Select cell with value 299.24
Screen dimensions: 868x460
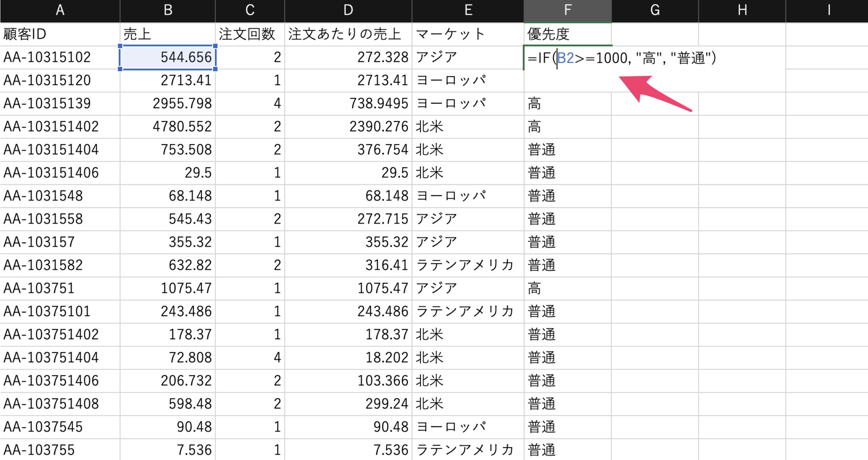pos(348,404)
